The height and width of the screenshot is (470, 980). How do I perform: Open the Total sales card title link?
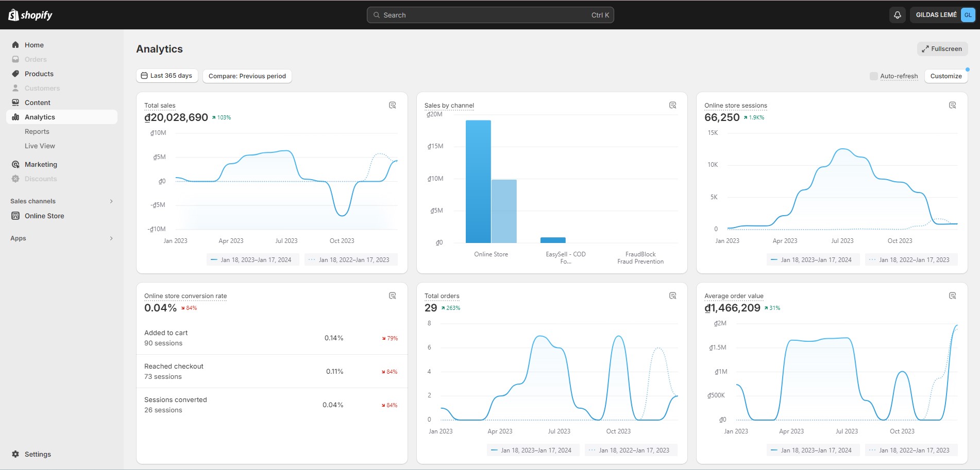160,106
